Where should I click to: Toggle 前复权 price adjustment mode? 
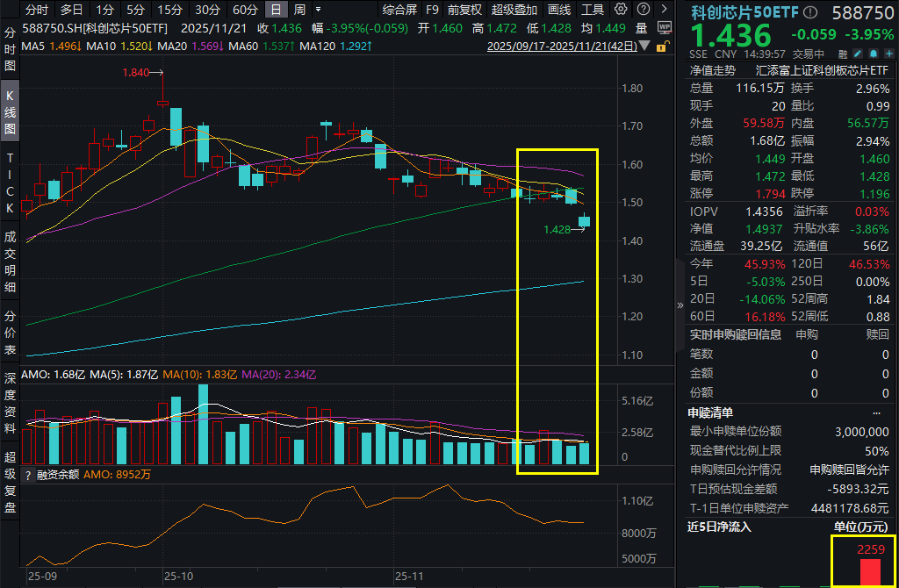point(464,10)
